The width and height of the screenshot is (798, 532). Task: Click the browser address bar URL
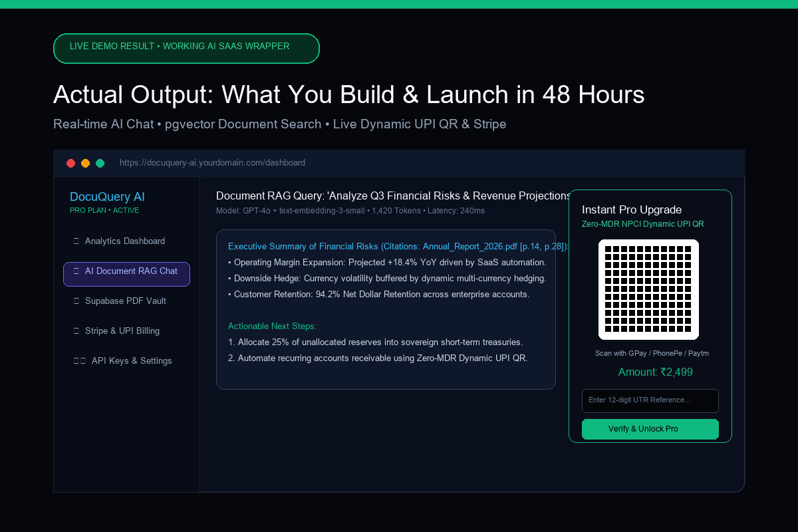point(212,163)
